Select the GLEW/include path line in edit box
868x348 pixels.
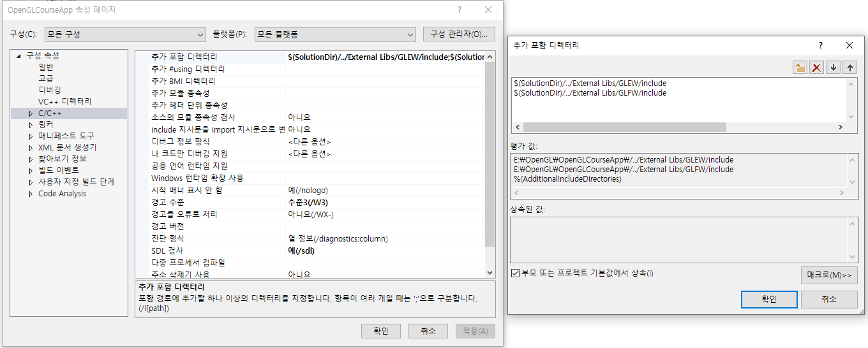click(590, 83)
